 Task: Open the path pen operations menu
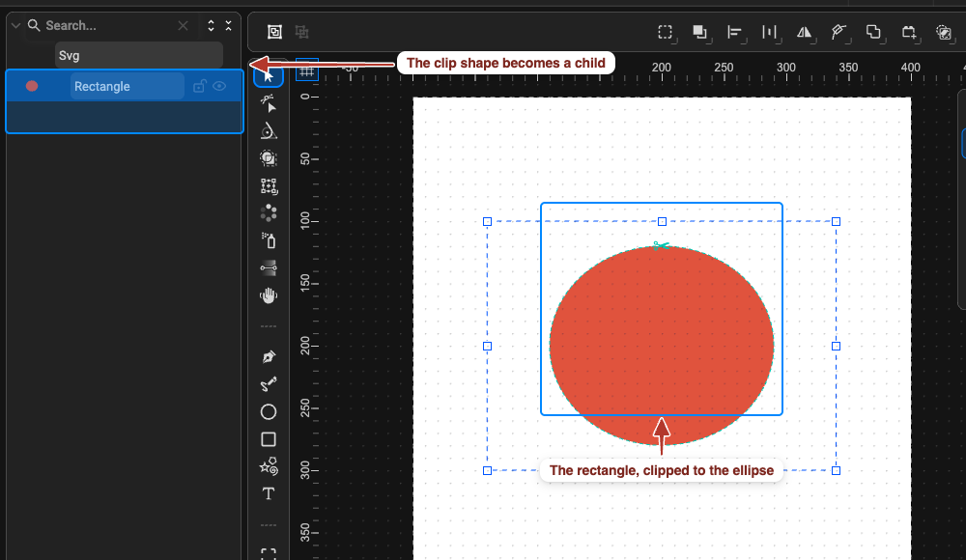838,32
